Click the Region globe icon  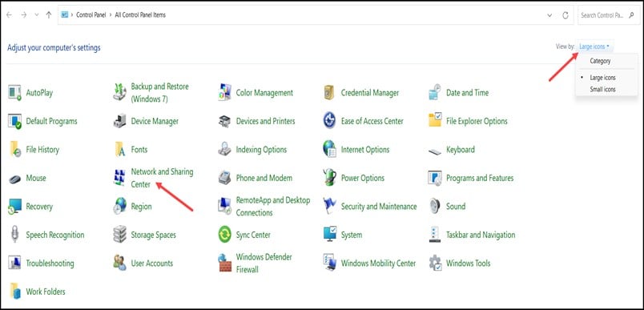tap(119, 206)
